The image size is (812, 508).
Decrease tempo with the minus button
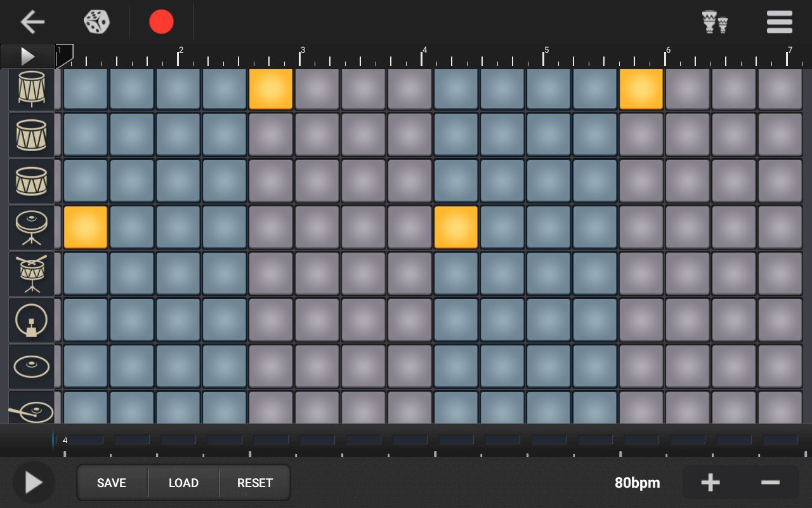(x=770, y=483)
